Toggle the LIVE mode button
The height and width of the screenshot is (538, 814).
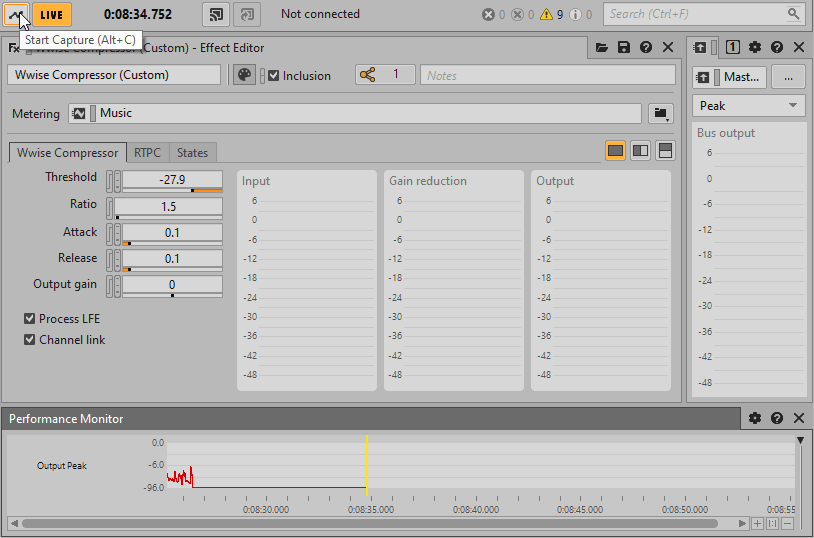pyautogui.click(x=51, y=14)
